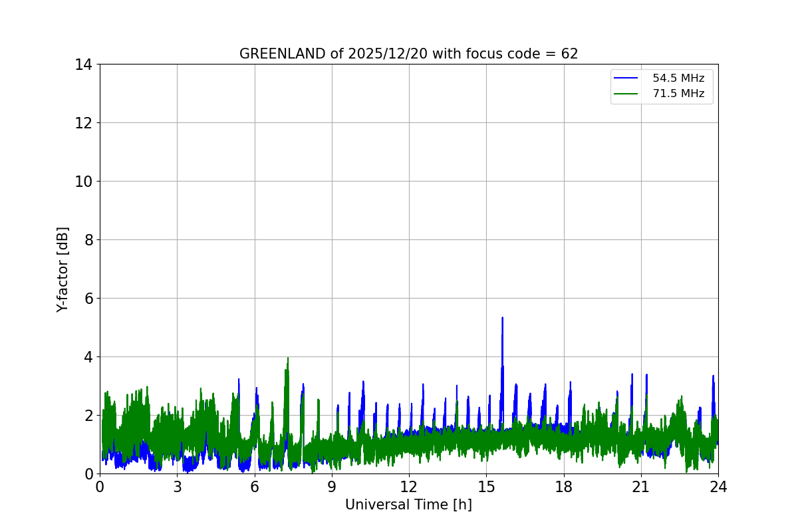The image size is (798, 532).
Task: Click the blue line sample in the legend
Action: (x=626, y=78)
